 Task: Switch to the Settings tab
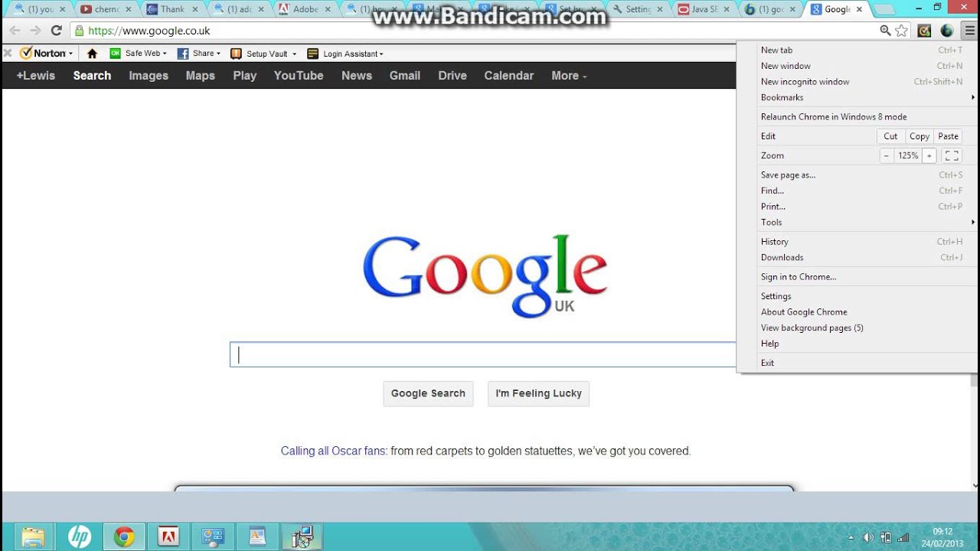point(638,9)
